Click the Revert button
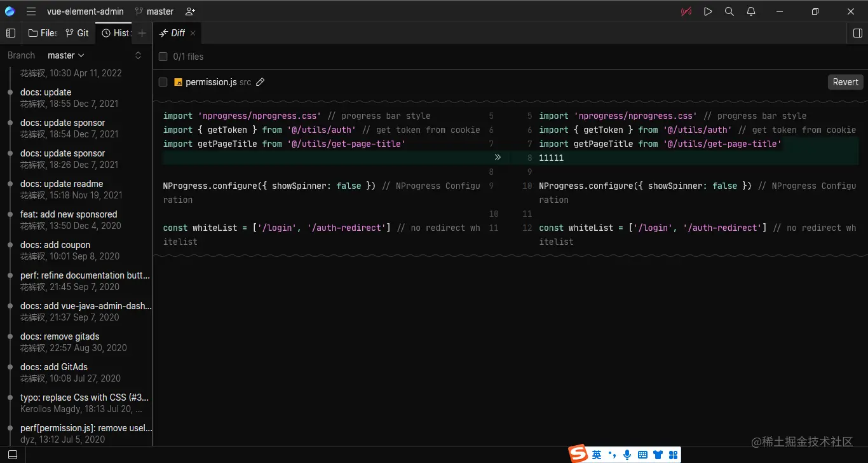868x463 pixels. 845,81
